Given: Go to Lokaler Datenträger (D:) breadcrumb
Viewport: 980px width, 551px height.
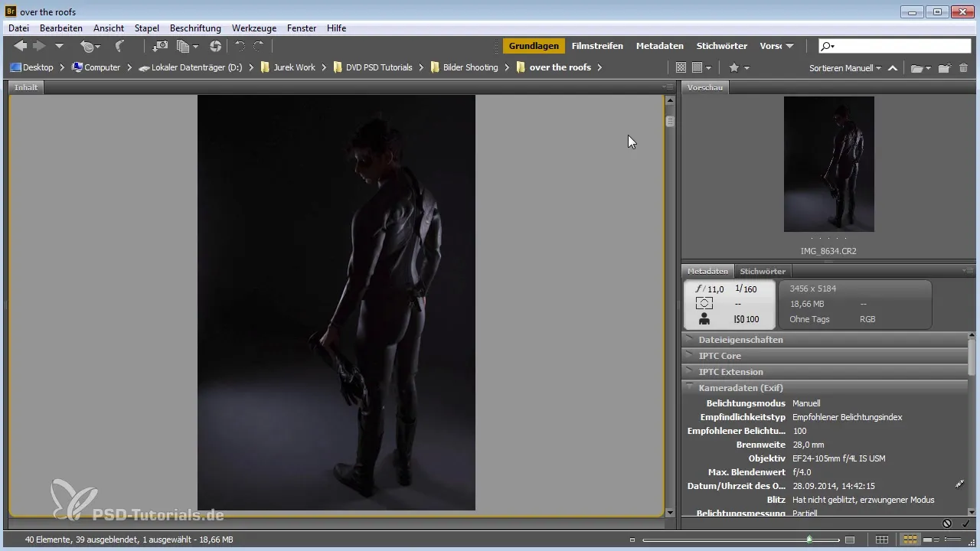Looking at the screenshot, I should tap(191, 67).
